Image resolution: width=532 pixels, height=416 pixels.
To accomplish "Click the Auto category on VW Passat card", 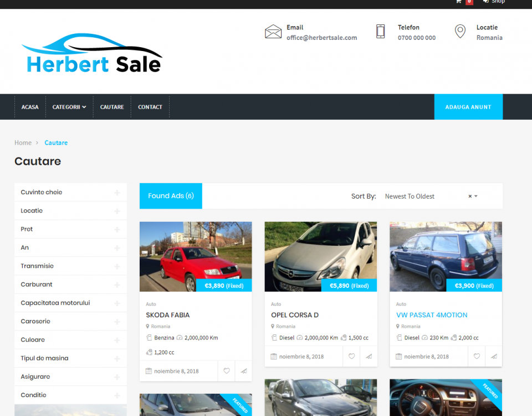I will click(x=401, y=304).
